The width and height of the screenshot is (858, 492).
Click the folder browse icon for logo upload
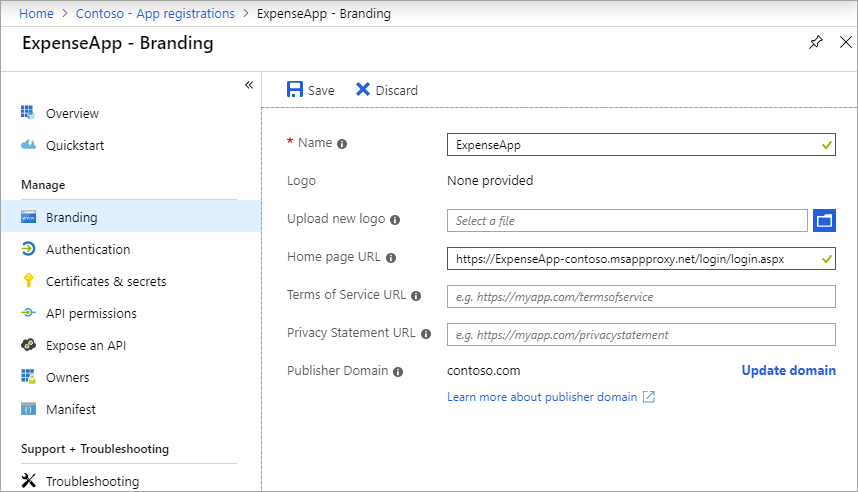coord(824,221)
